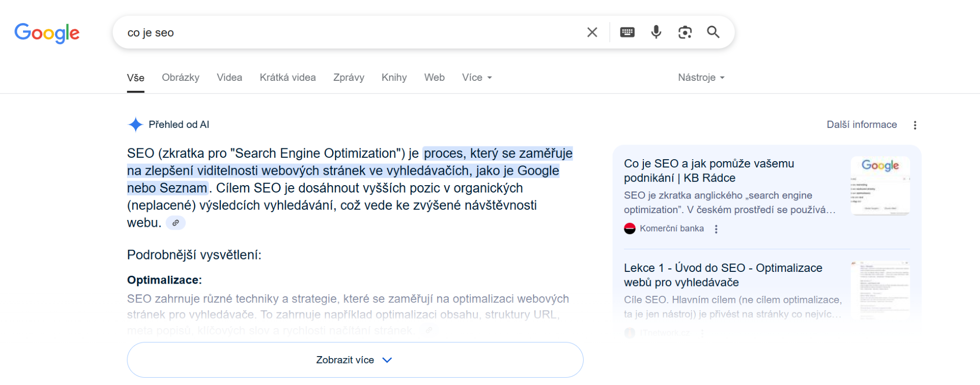Select the Vše tab
Viewport: 980px width, 385px height.
[x=136, y=77]
